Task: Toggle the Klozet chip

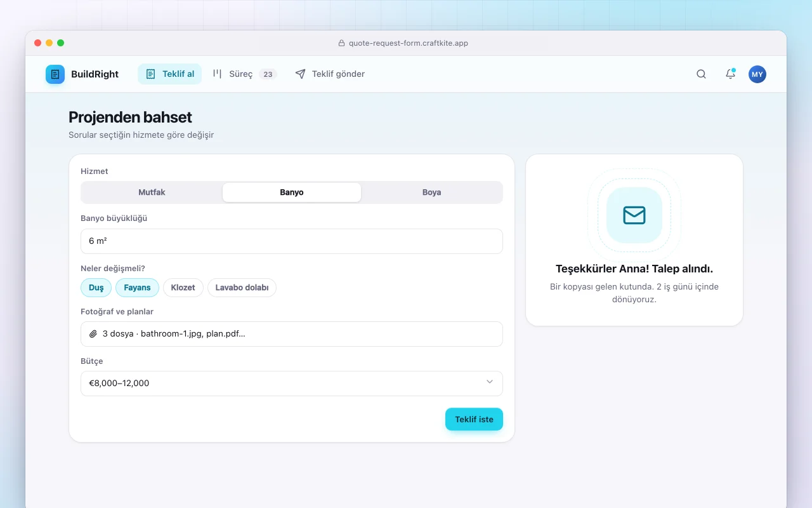Action: pyautogui.click(x=183, y=288)
